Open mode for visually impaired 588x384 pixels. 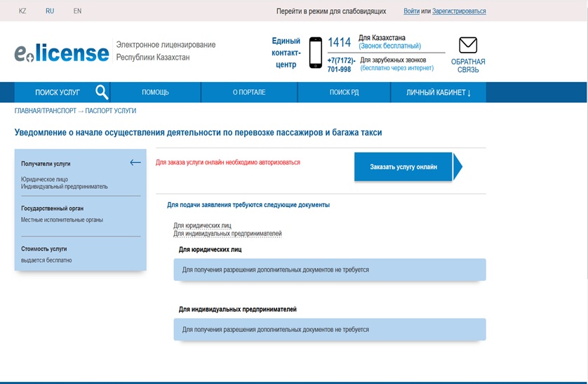click(331, 11)
